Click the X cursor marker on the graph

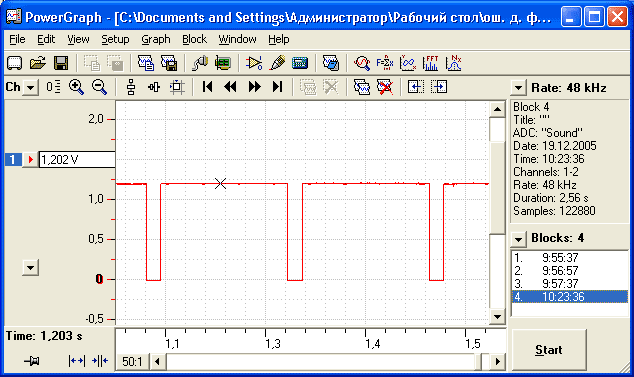pyautogui.click(x=220, y=183)
